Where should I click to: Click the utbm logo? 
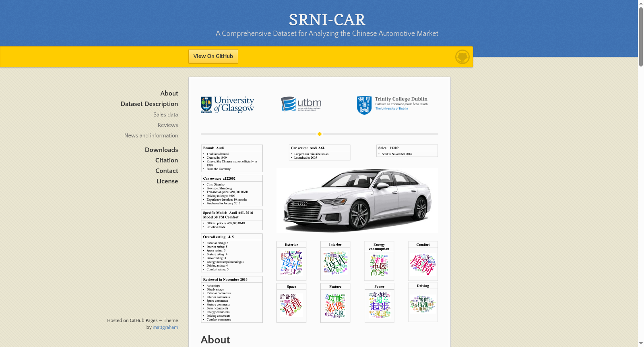(x=301, y=104)
